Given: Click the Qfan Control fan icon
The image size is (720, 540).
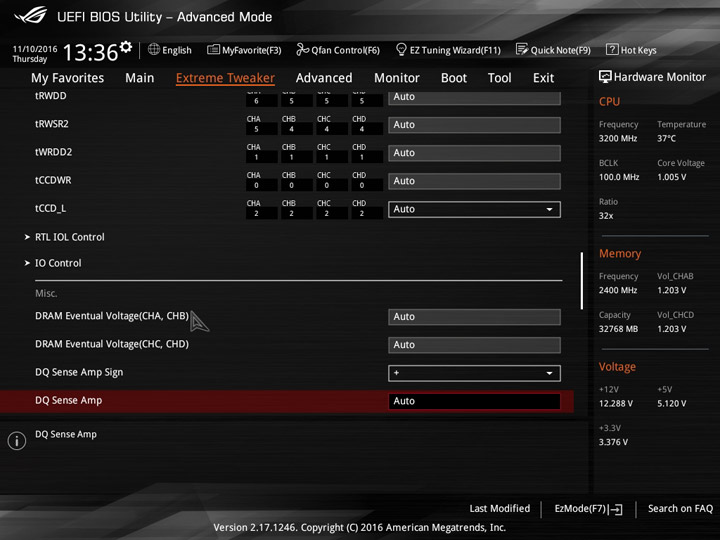Looking at the screenshot, I should pos(302,49).
